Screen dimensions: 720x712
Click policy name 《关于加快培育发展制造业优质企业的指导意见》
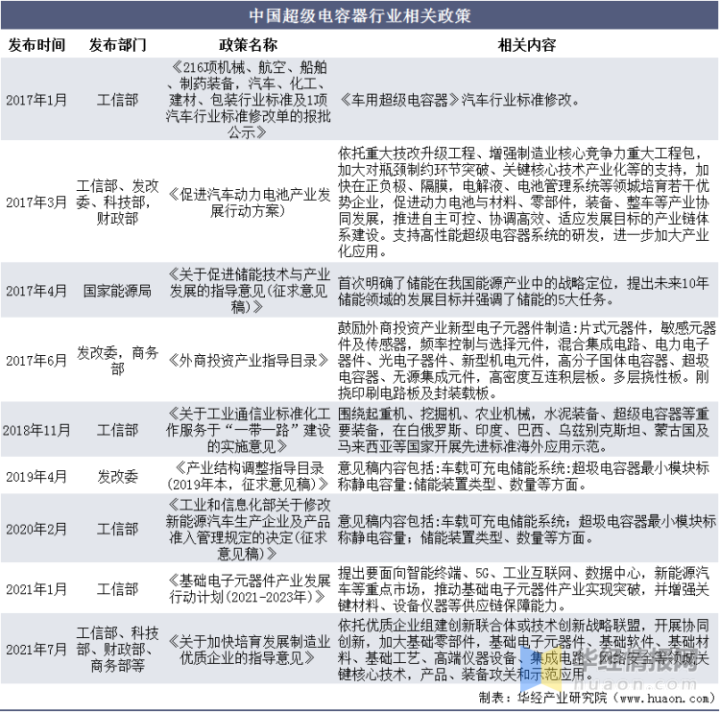click(x=248, y=650)
